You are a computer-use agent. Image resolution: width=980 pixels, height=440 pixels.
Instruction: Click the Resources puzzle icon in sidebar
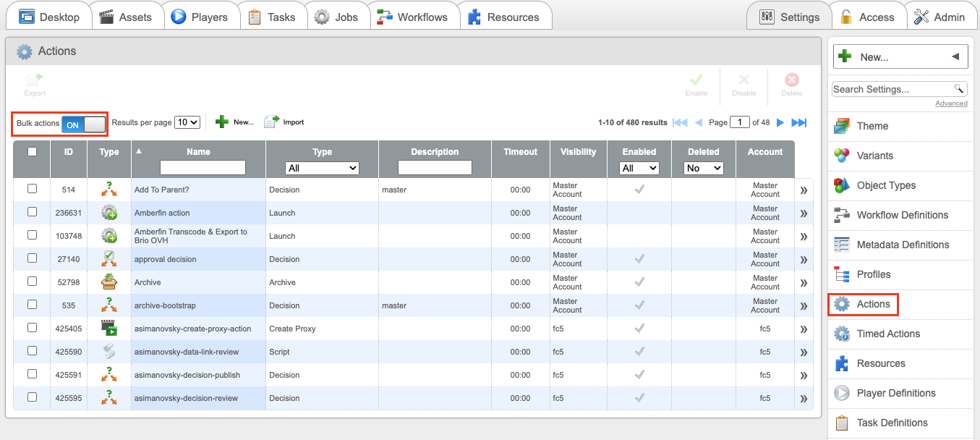tap(841, 363)
